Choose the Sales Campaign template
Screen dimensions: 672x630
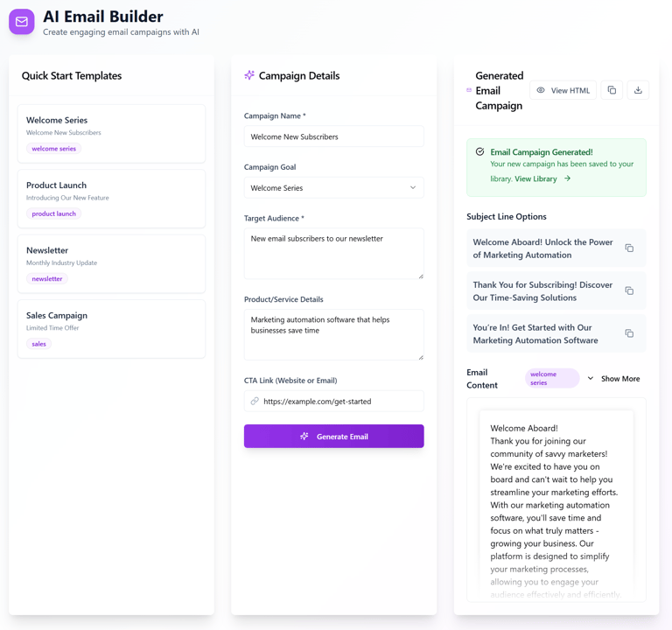111,329
